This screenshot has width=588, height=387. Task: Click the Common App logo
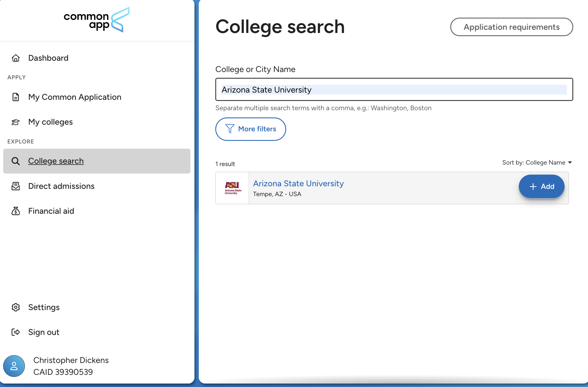tap(96, 19)
